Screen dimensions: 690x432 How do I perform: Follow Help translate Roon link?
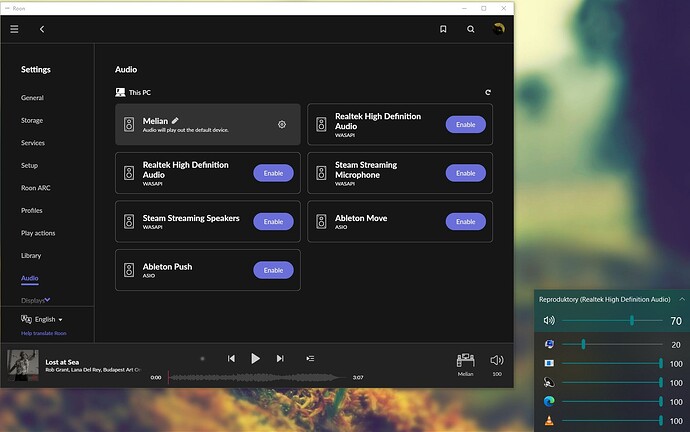coord(44,333)
